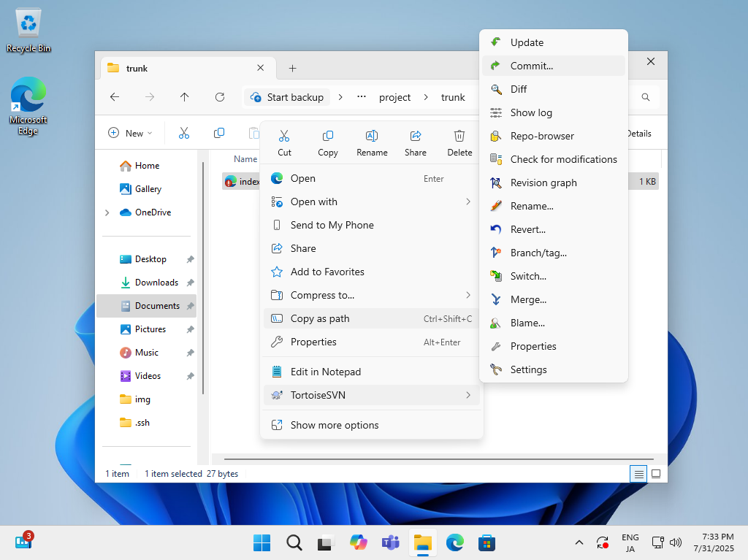748x560 pixels.
Task: Open the Windows Start menu
Action: coord(262,542)
